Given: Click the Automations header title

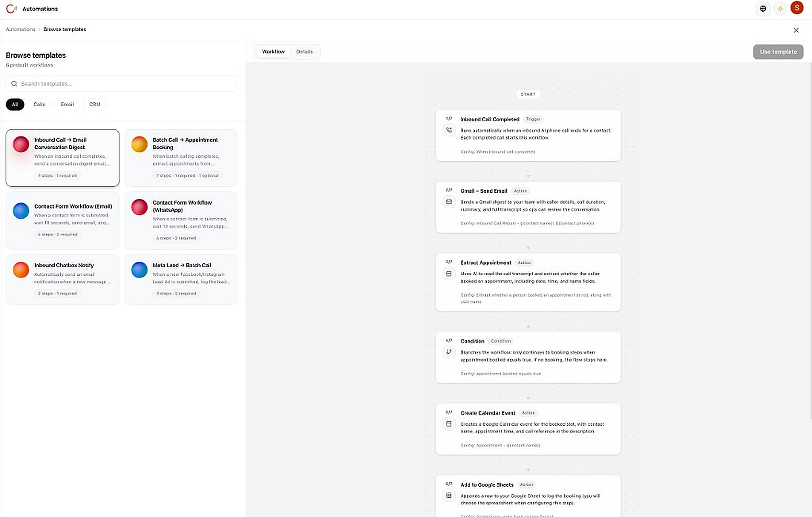Looking at the screenshot, I should point(40,9).
